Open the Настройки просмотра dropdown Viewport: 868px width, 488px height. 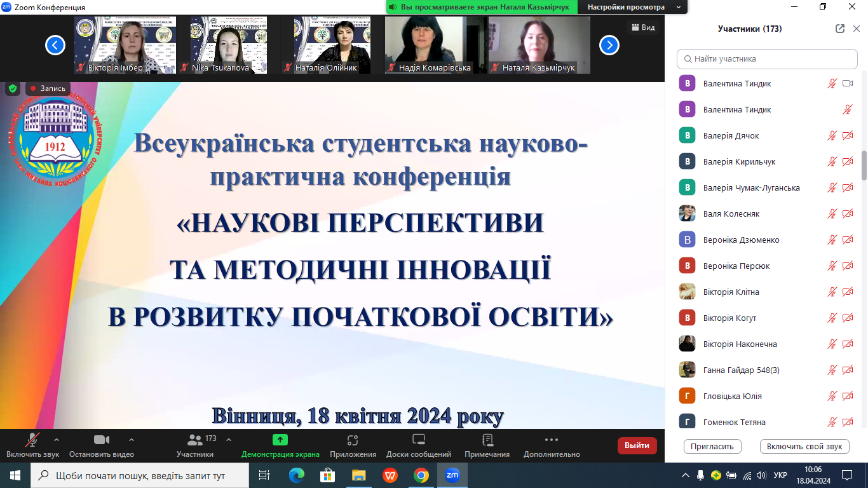click(633, 7)
